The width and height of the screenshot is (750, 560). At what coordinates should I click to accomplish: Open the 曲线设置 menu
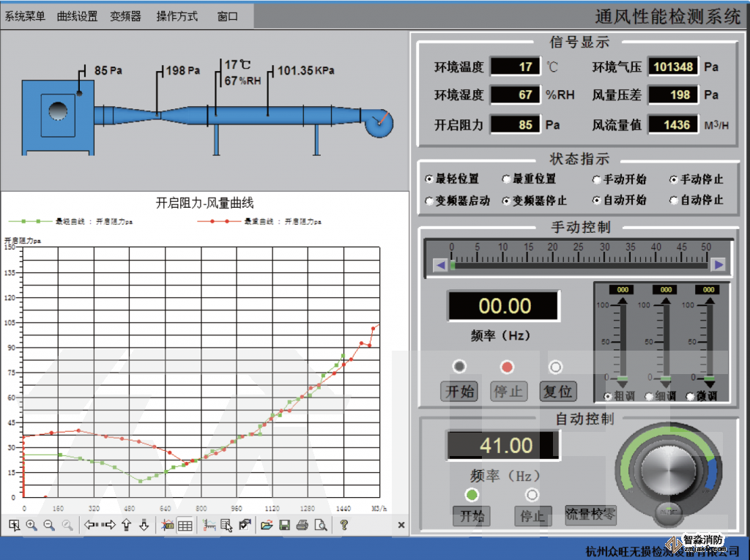pyautogui.click(x=78, y=16)
